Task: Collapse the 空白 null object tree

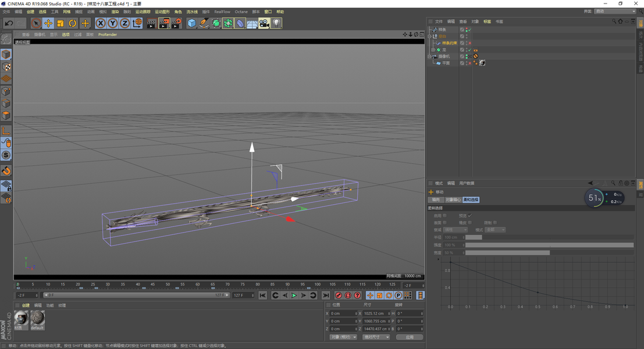Action: tap(429, 36)
